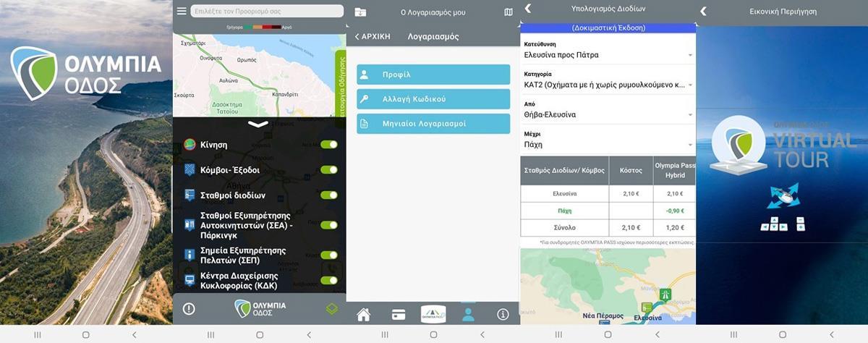Tap the green layers stack icon
Viewport: 868px width, 343px height.
coord(331,309)
